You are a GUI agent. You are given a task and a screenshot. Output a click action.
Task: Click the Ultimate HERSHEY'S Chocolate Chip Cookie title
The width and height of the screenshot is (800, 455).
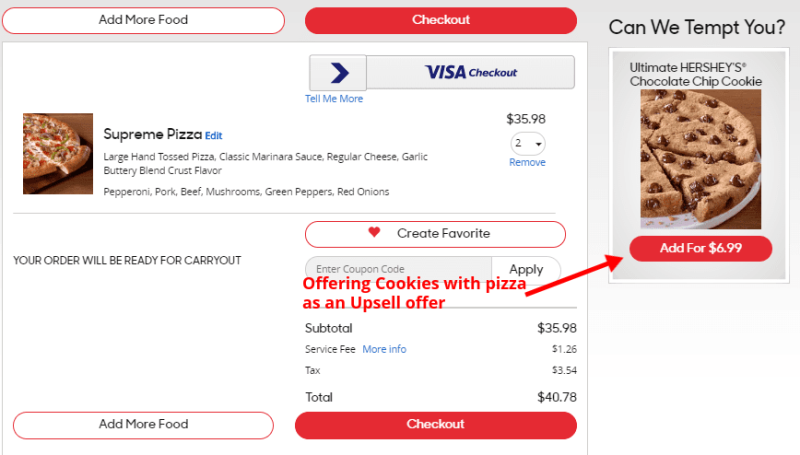tap(695, 74)
